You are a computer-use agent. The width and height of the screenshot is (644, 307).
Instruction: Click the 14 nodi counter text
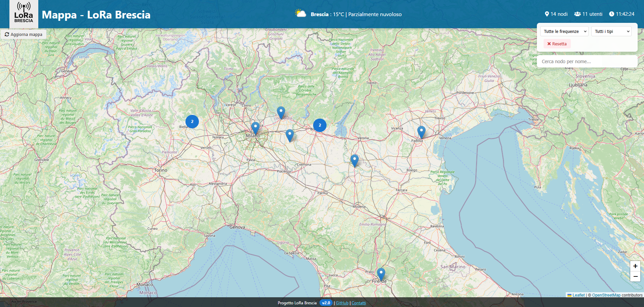(x=559, y=14)
